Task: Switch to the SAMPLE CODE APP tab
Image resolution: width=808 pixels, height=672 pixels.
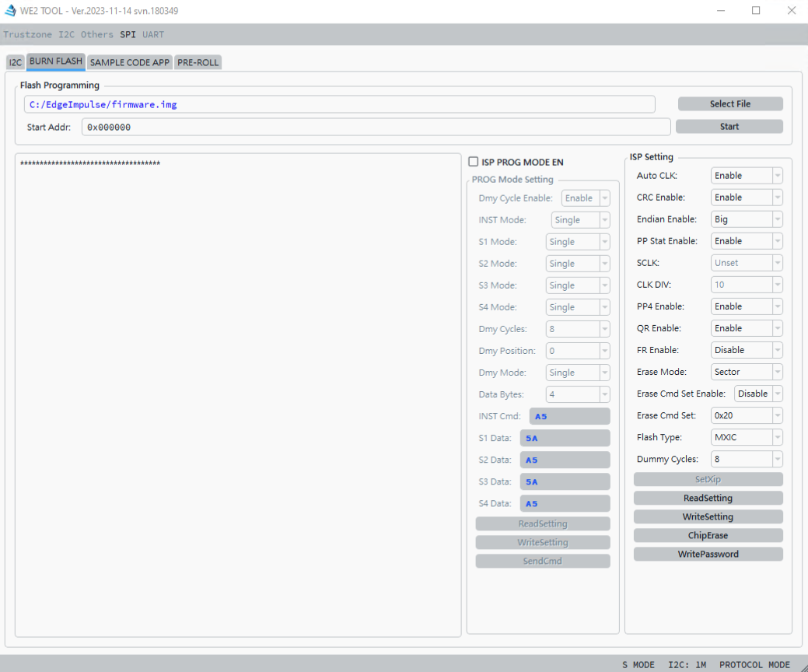Action: 129,62
